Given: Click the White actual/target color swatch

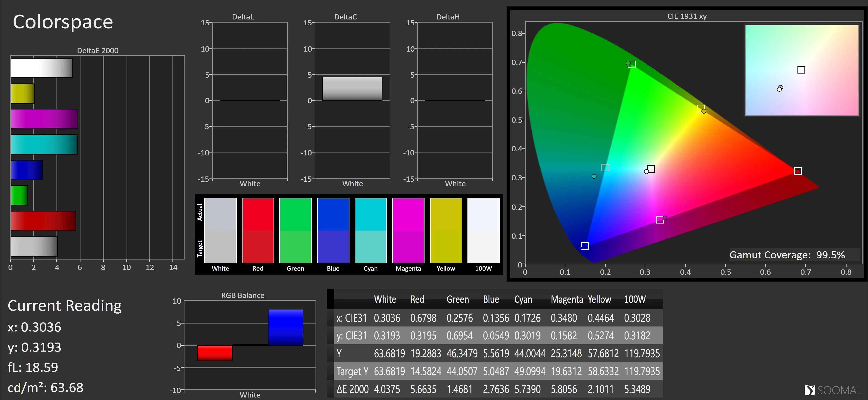Looking at the screenshot, I should [x=220, y=230].
